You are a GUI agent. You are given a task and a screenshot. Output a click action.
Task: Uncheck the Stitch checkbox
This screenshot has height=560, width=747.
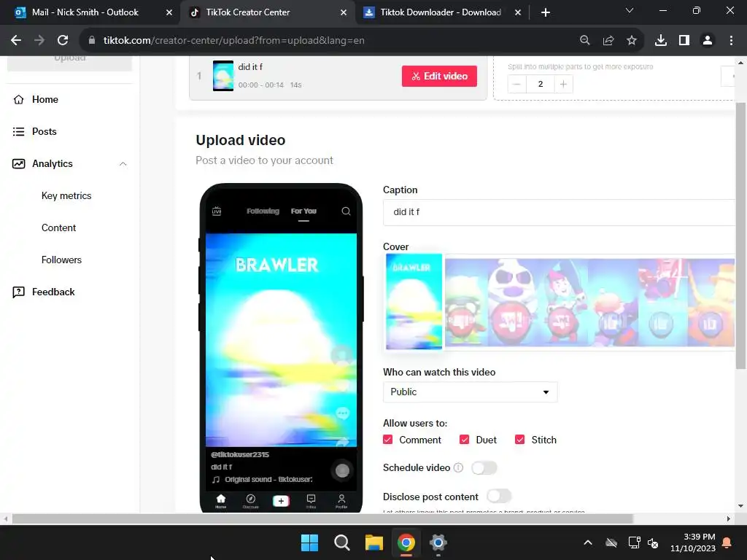point(519,440)
